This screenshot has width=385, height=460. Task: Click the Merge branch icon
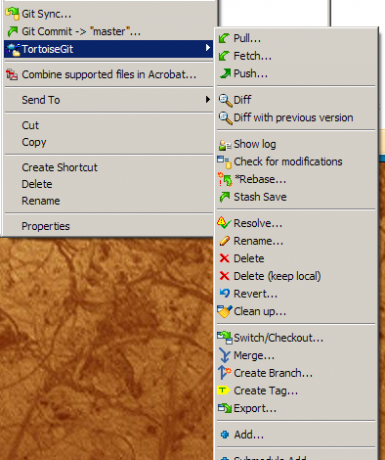click(224, 355)
